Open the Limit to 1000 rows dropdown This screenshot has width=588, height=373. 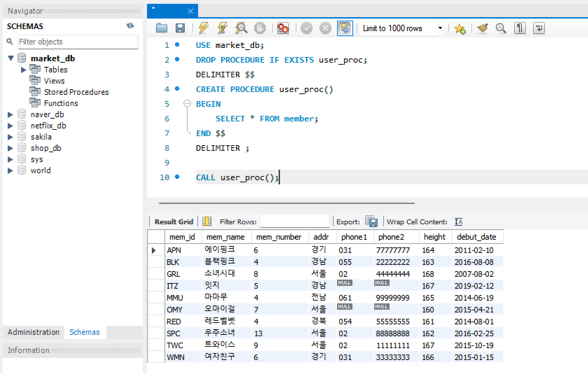click(x=440, y=28)
